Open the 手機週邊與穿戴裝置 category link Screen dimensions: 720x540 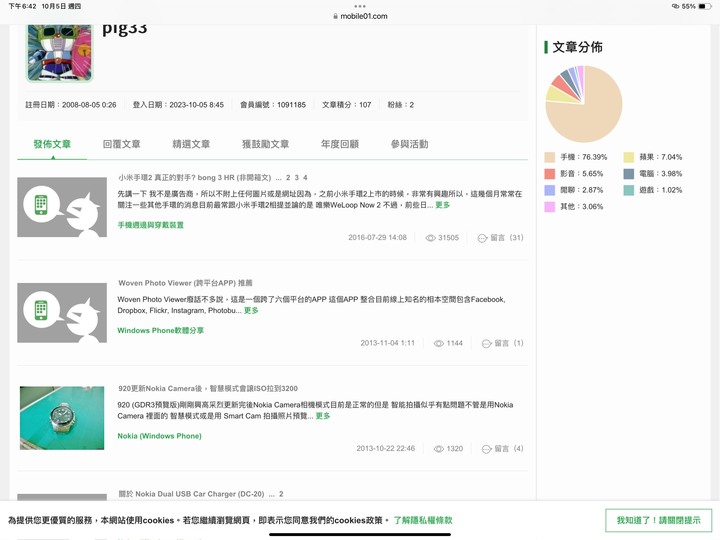151,225
